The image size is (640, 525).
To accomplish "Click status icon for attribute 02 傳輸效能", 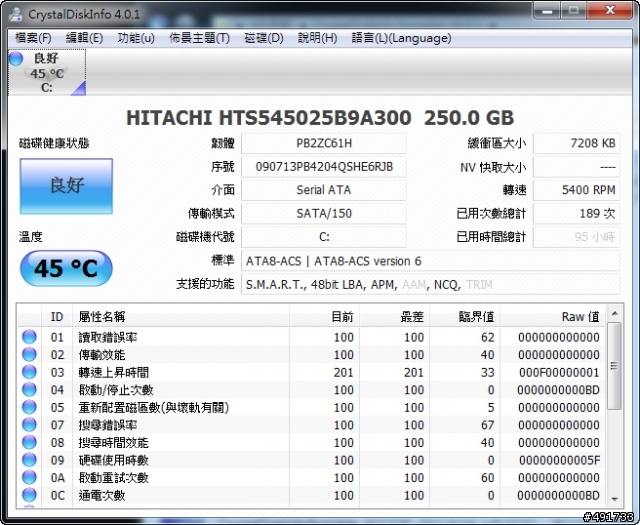I will 29,354.
